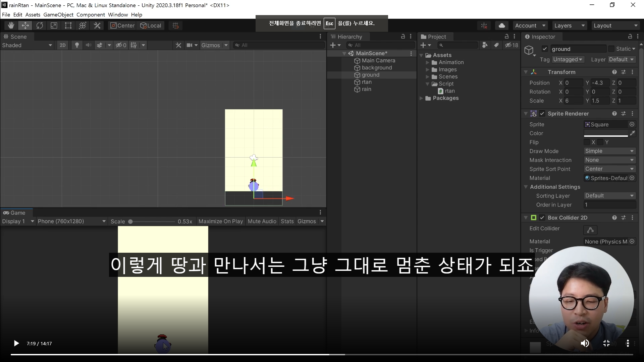The image size is (644, 362).
Task: Click the sprite Color swatch
Action: click(606, 133)
